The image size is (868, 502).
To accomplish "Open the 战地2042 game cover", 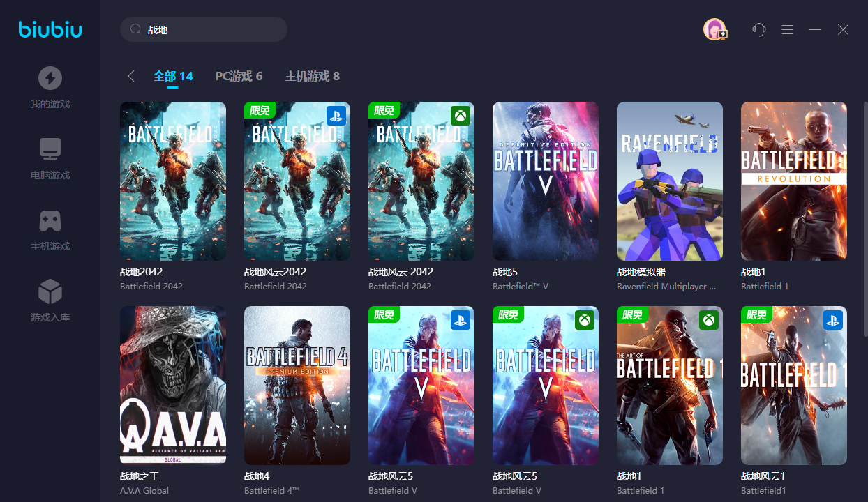I will tap(173, 181).
